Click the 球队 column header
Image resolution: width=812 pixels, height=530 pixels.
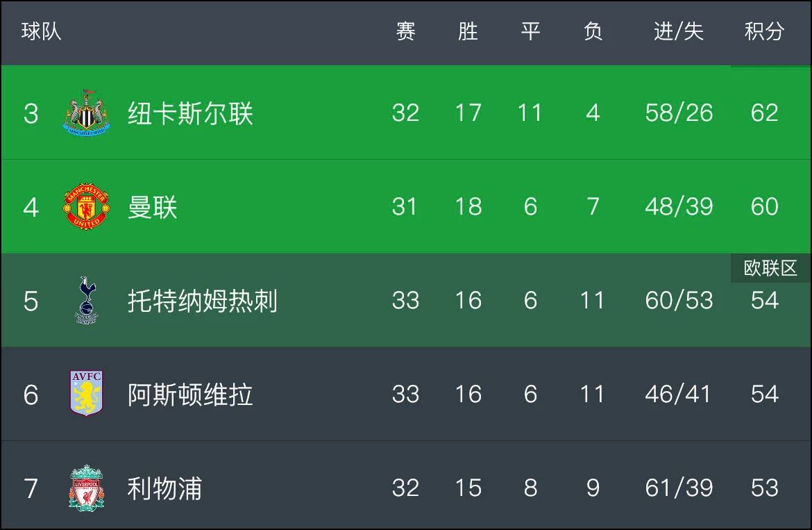(x=42, y=31)
